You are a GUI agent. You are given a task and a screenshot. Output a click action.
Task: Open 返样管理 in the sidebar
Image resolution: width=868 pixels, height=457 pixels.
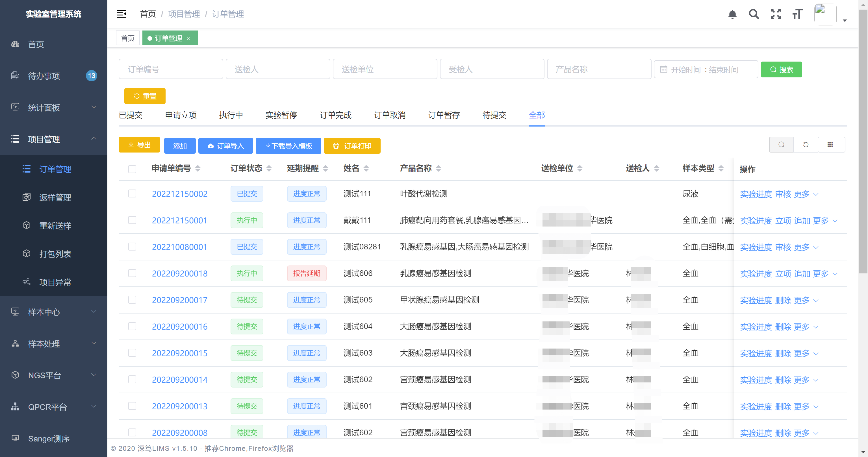[x=54, y=197]
